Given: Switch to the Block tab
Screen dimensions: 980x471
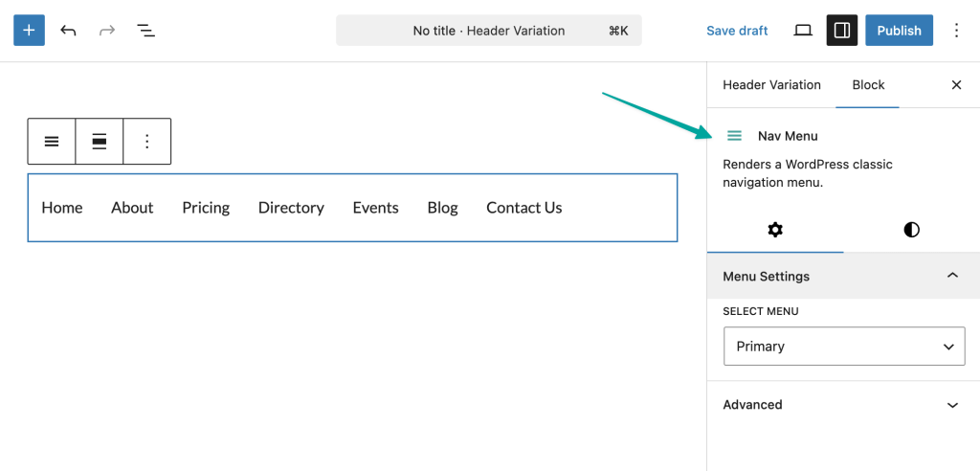Looking at the screenshot, I should (x=868, y=85).
